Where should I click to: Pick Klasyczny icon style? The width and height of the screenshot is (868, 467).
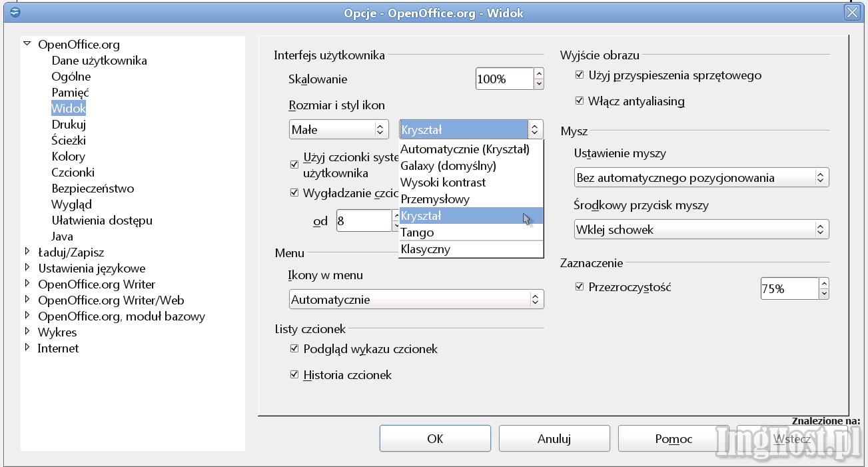click(471, 249)
